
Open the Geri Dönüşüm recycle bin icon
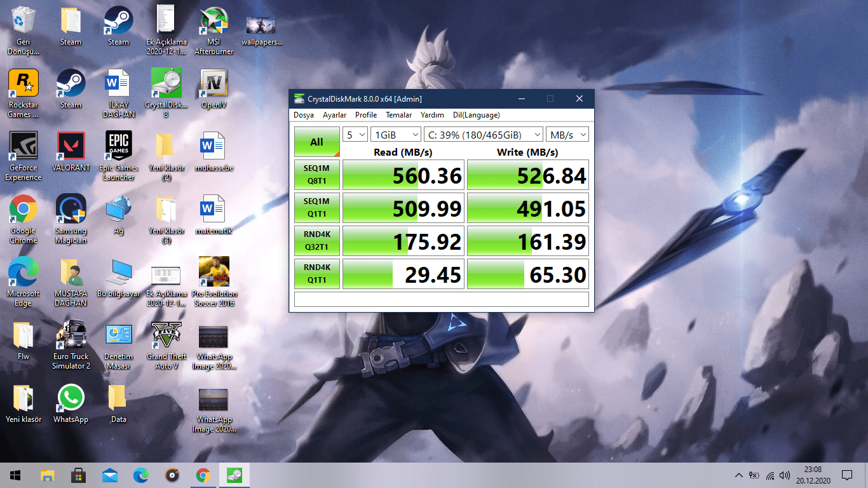point(24,30)
